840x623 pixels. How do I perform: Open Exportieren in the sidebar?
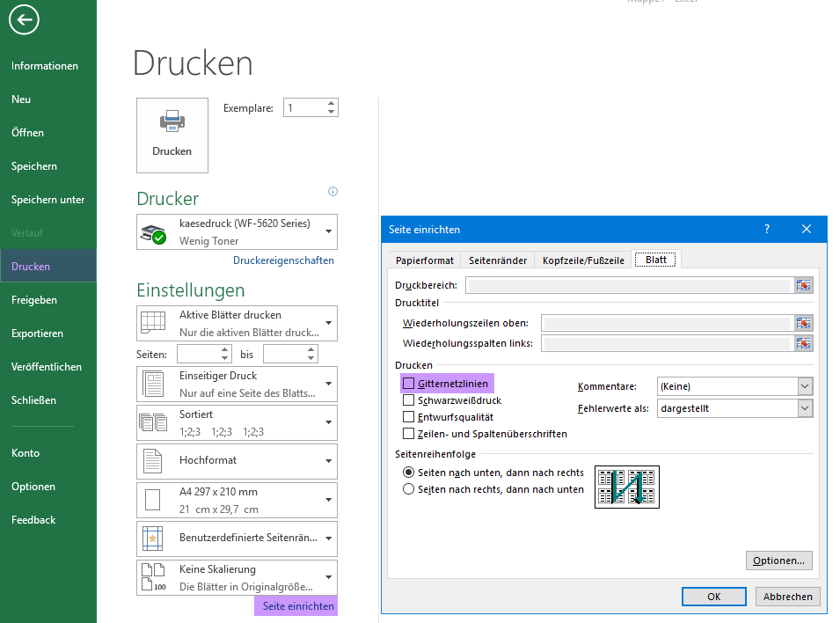coord(37,333)
